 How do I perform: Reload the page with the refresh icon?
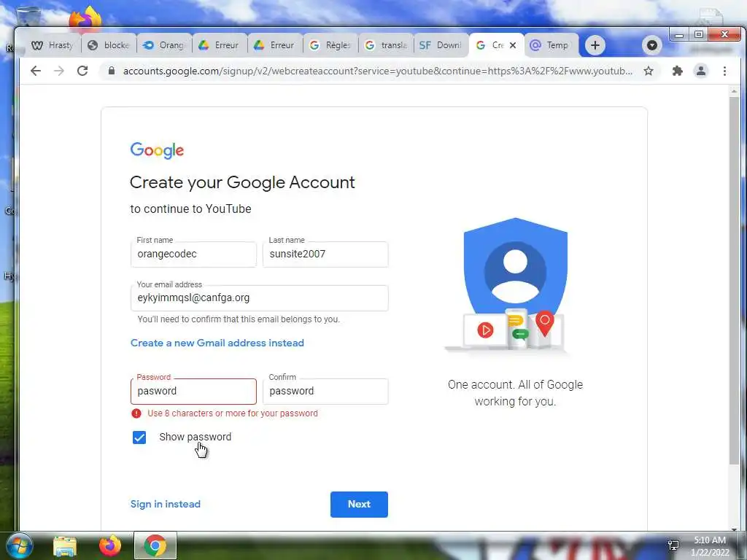82,71
